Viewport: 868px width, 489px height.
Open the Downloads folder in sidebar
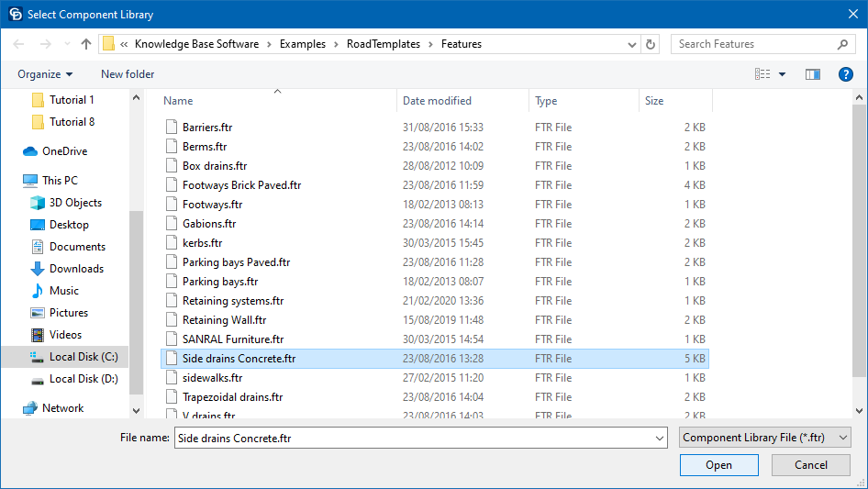[x=76, y=269]
